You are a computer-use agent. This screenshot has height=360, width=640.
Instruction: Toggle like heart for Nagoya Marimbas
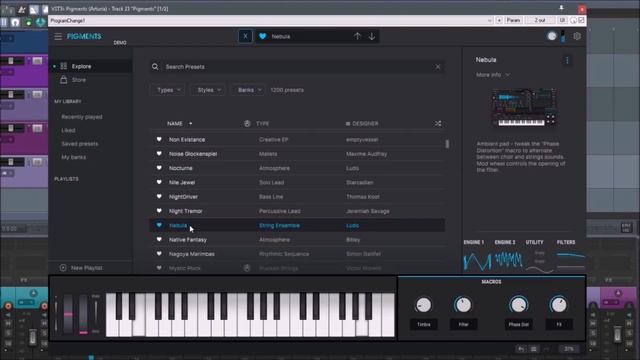click(x=159, y=253)
